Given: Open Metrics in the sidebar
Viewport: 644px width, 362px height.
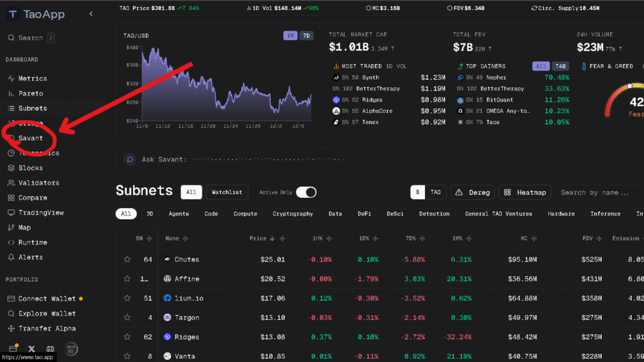Looking at the screenshot, I should point(32,79).
